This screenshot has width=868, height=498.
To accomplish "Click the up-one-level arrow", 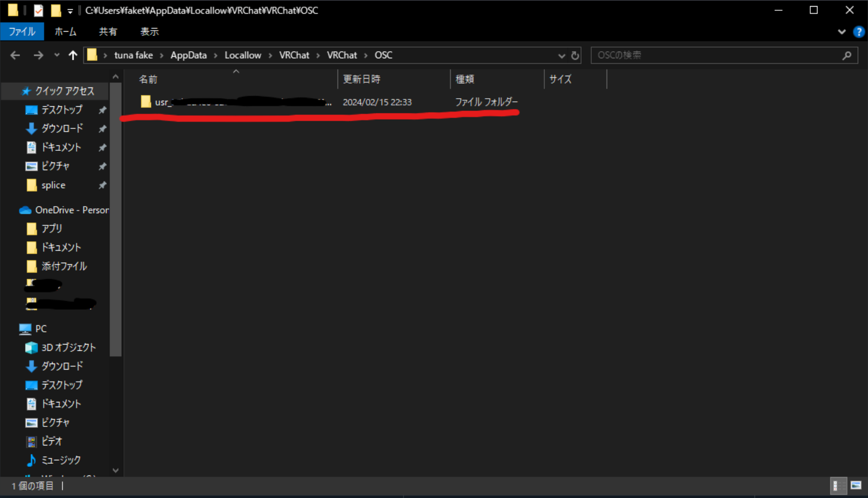I will point(73,55).
